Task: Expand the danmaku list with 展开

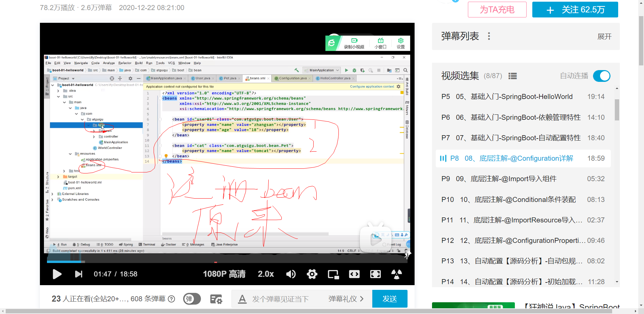Action: click(604, 37)
